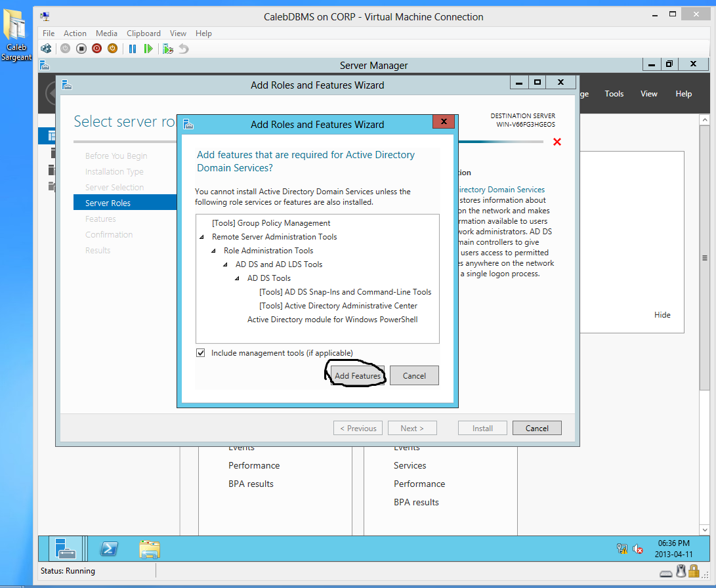Open the Media menu
Viewport: 716px width, 588px height.
tap(106, 33)
